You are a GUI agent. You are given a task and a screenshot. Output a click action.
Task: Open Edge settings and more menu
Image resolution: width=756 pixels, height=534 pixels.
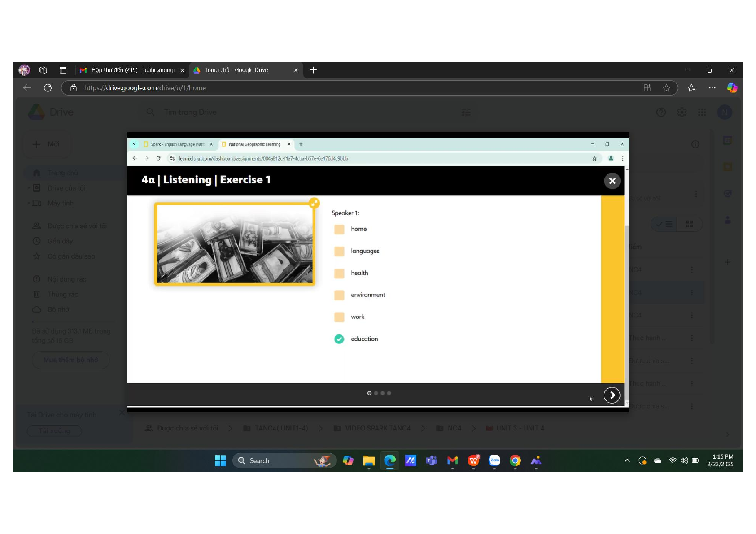(712, 88)
